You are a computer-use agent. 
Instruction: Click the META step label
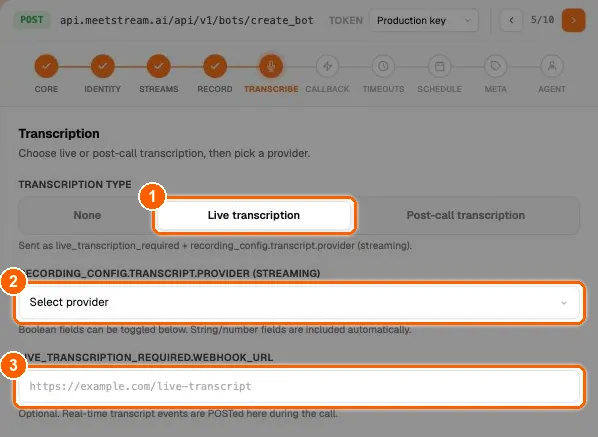click(495, 89)
